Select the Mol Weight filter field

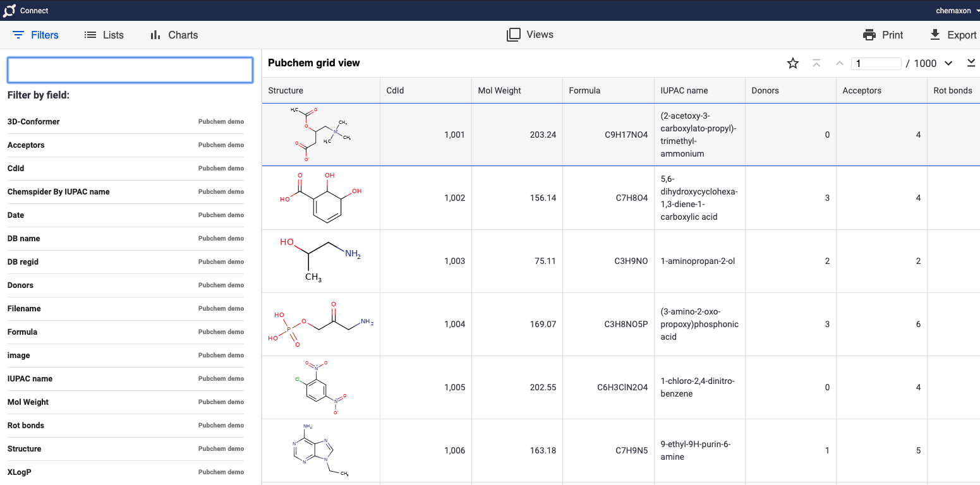click(x=126, y=402)
